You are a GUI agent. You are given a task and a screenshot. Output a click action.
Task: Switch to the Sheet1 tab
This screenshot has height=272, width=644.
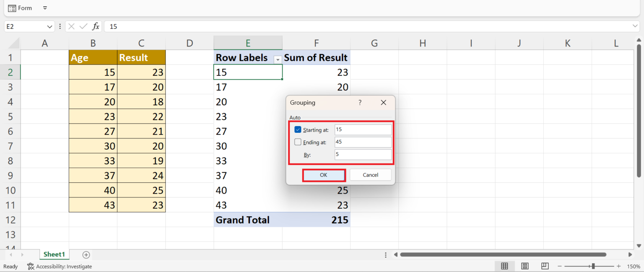54,254
